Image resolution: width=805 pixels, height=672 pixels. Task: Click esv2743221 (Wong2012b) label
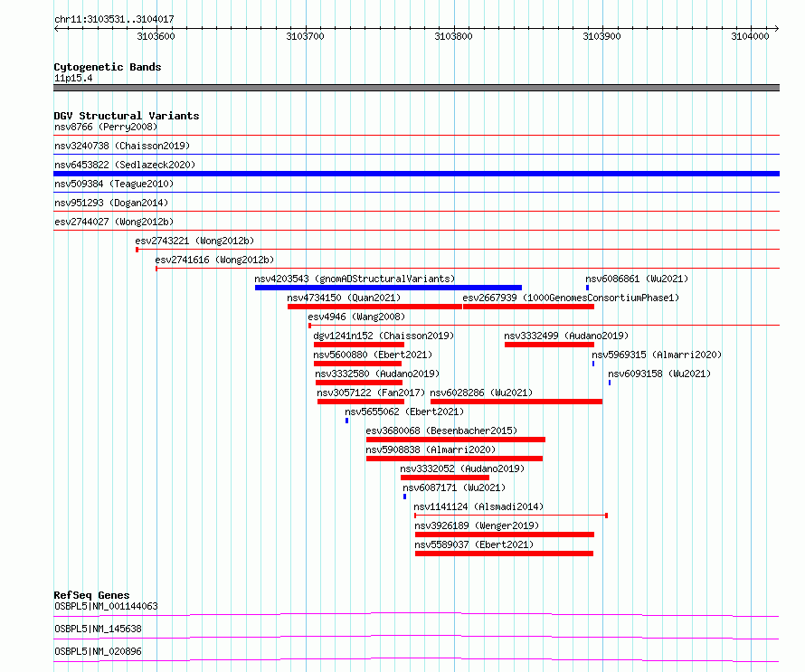point(194,241)
